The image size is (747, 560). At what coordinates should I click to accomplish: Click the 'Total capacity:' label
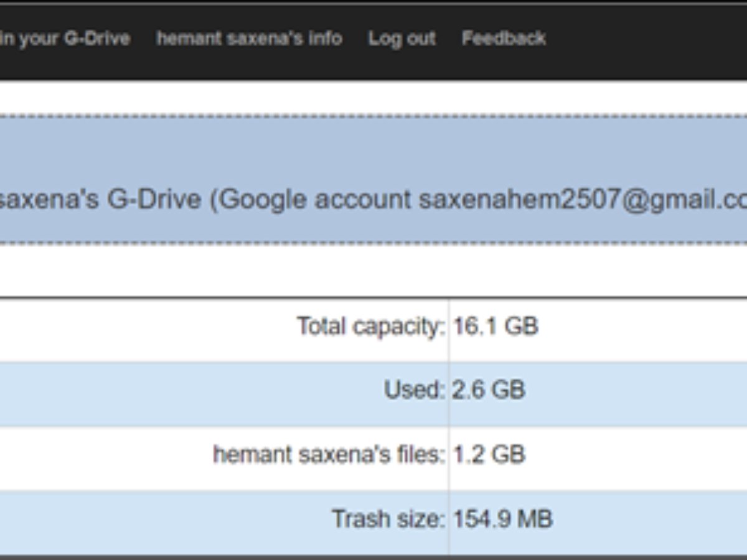tap(370, 326)
